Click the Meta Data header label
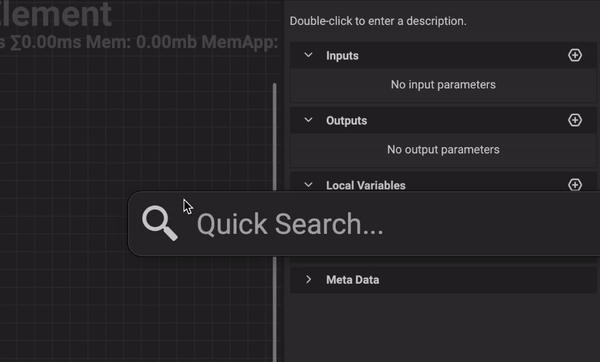The height and width of the screenshot is (362, 600). (352, 280)
